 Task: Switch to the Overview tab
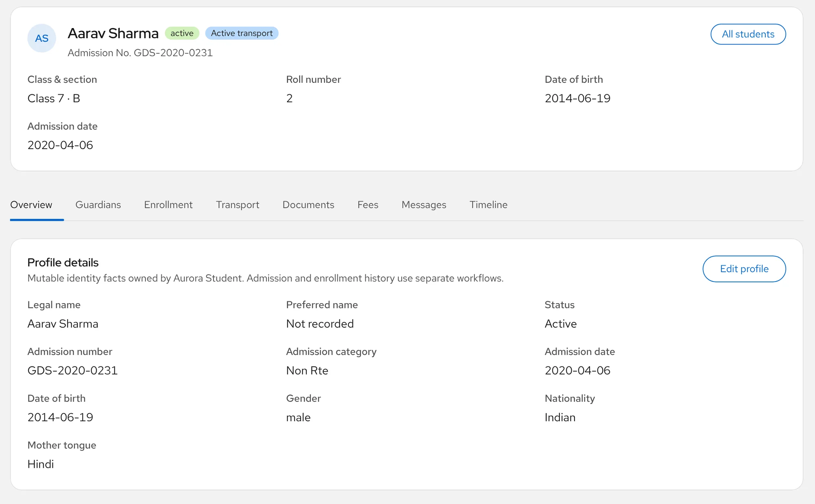pyautogui.click(x=31, y=205)
